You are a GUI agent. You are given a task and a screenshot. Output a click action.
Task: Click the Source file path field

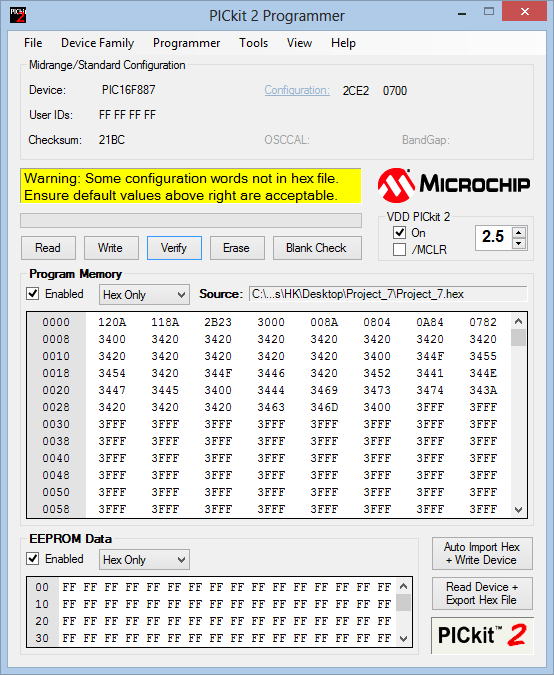pyautogui.click(x=388, y=294)
